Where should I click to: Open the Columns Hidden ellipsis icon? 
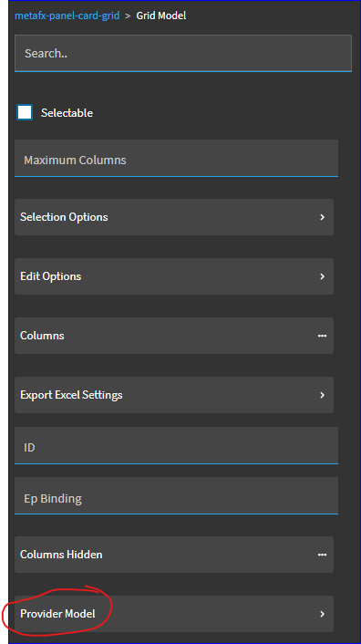[x=323, y=555]
